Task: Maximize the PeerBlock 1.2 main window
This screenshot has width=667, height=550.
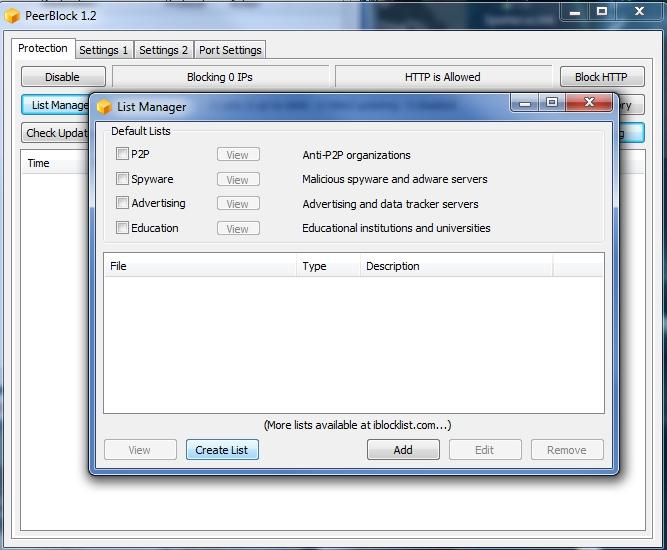Action: click(x=602, y=11)
